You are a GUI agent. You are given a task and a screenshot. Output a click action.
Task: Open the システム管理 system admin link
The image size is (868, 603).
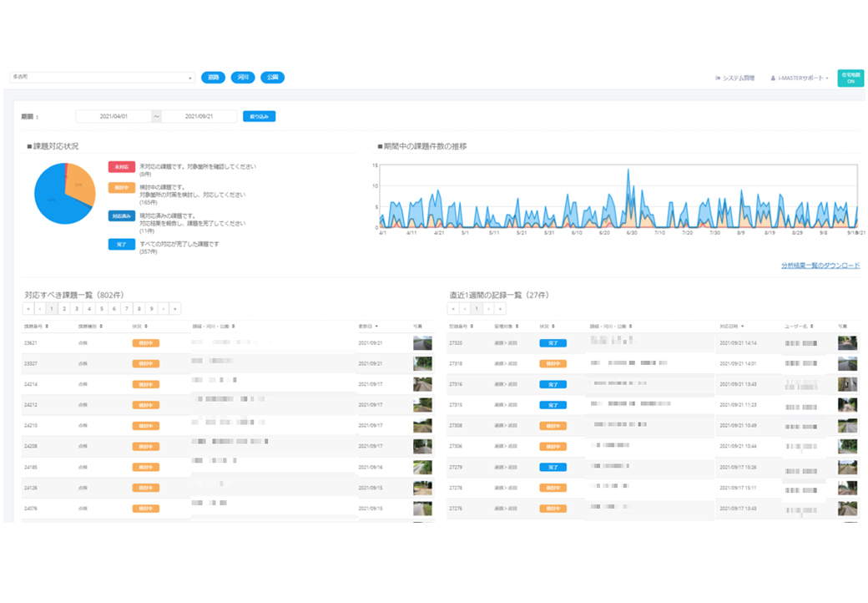click(x=735, y=78)
